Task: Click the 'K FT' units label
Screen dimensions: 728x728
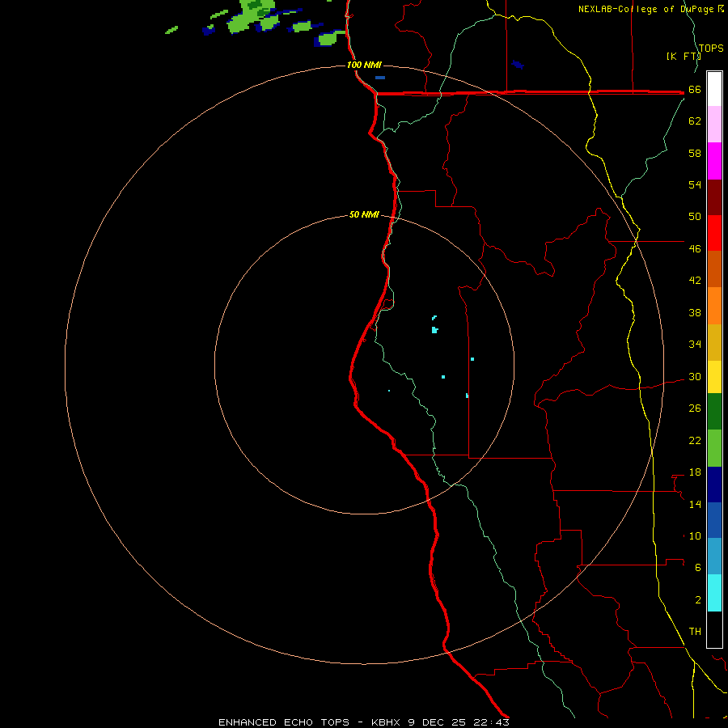Action: [x=684, y=57]
